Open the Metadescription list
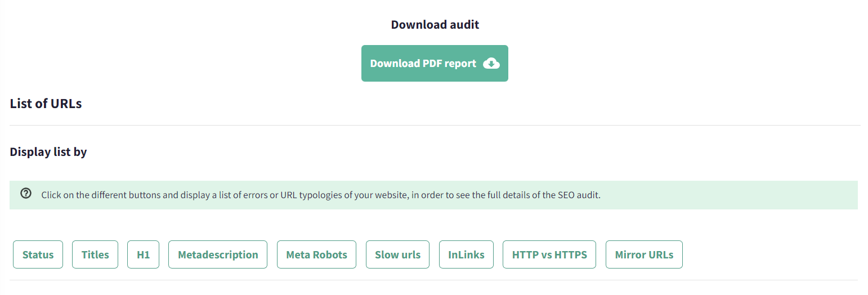Viewport: 868px width, 295px height. 218,254
